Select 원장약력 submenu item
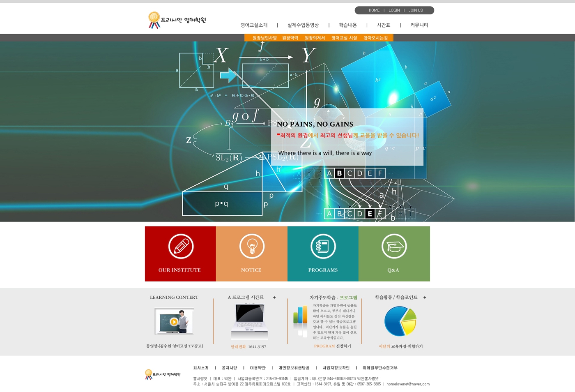 (290, 38)
